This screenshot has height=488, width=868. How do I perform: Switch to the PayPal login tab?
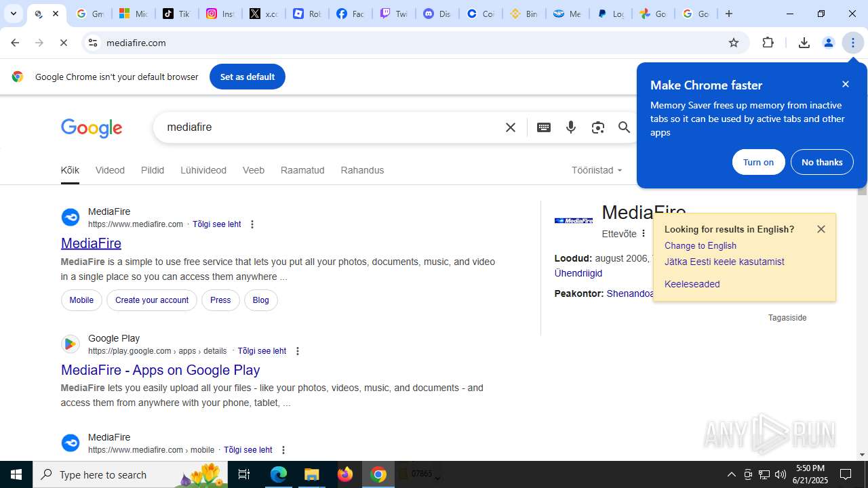(x=610, y=14)
